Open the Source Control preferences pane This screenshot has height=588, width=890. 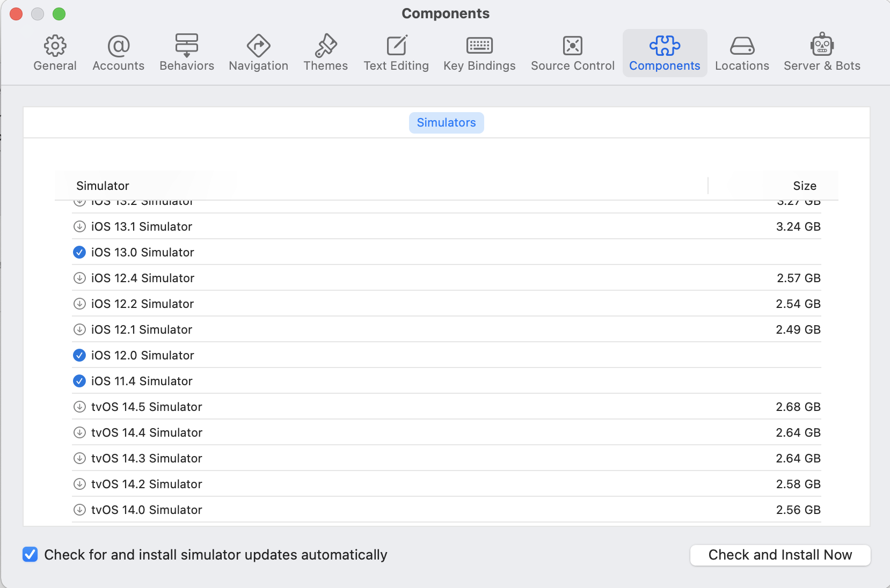(573, 53)
